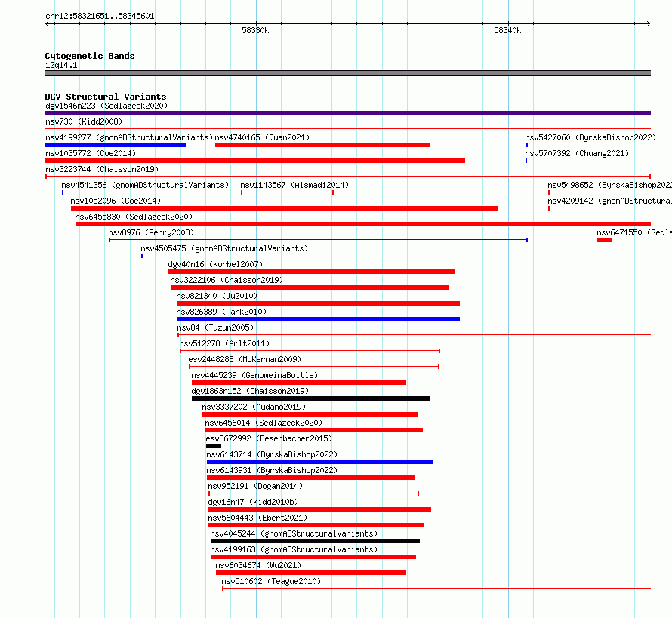Select the nsv821340 (Ju2010) label
Screen dimensions: 672x618
217,296
